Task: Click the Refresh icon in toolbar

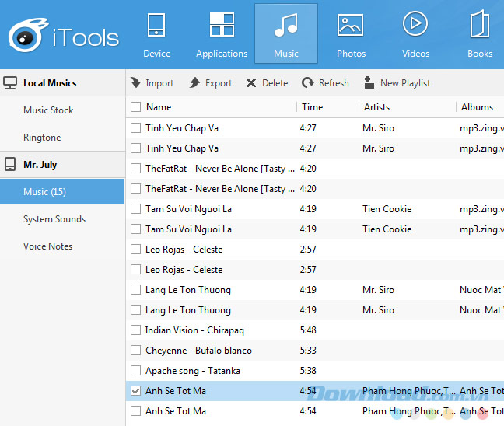Action: tap(308, 83)
